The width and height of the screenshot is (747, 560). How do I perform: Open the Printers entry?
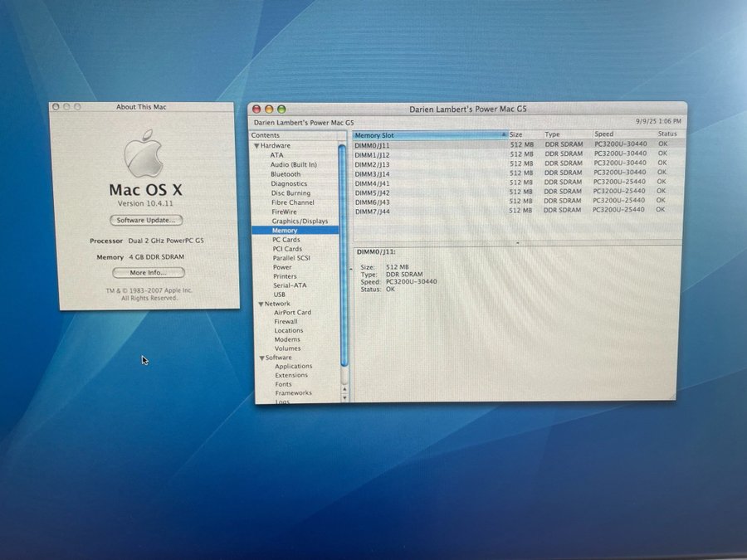click(x=285, y=276)
